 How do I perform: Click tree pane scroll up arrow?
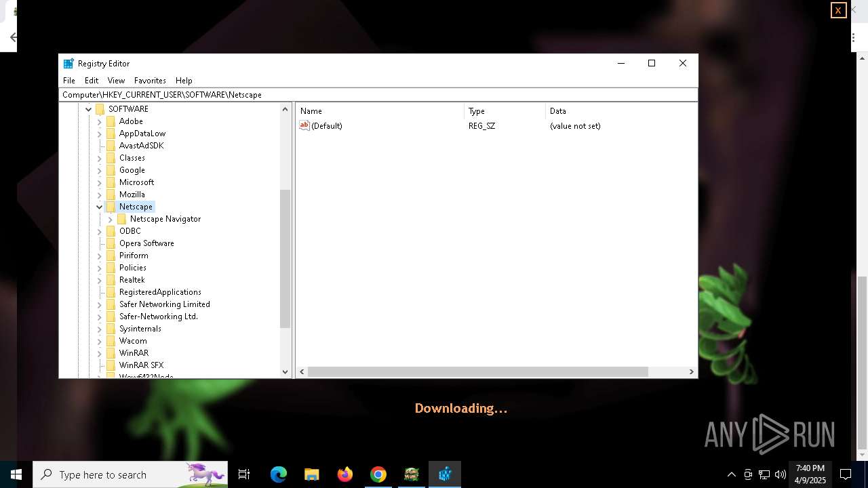click(285, 109)
